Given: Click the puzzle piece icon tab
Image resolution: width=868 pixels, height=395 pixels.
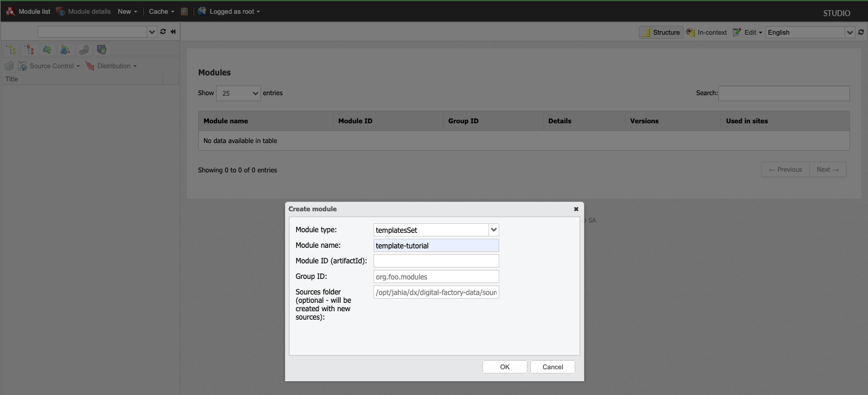Looking at the screenshot, I should point(47,50).
